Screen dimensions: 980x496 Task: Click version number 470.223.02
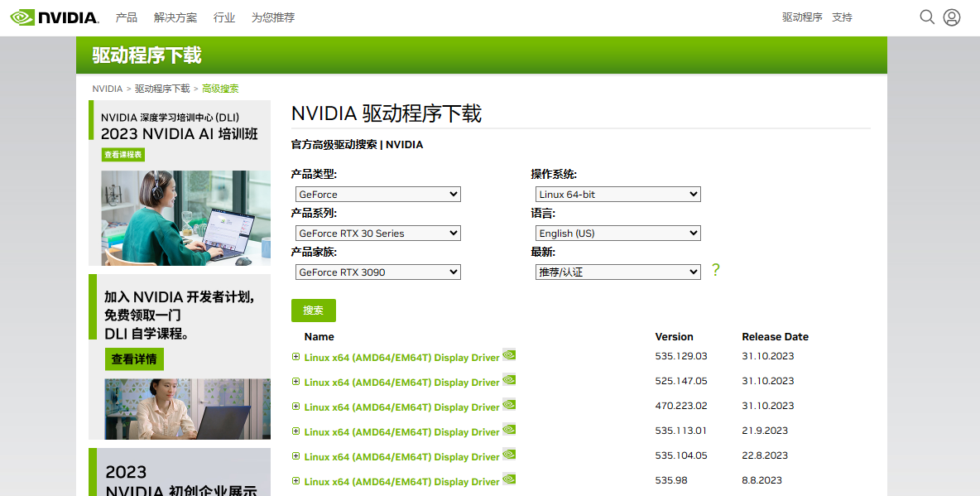[x=681, y=405]
